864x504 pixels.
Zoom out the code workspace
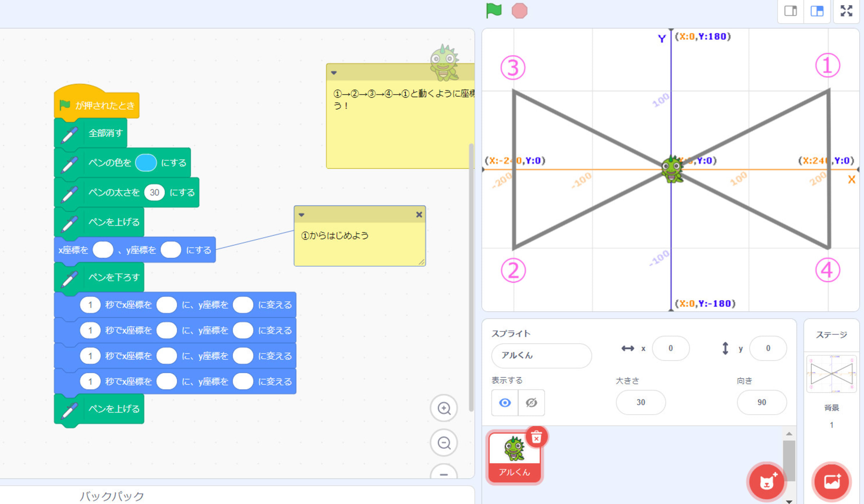point(444,443)
